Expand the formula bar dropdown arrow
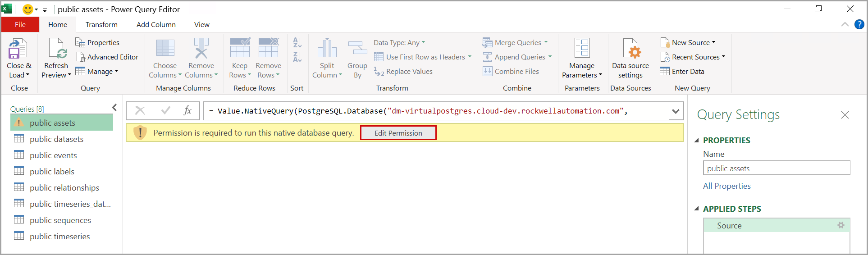This screenshot has height=255, width=868. tap(675, 111)
